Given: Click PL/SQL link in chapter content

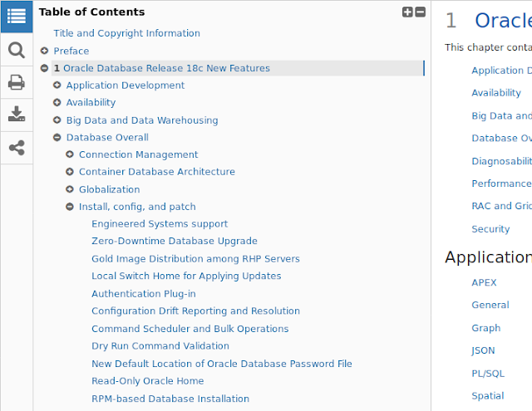Looking at the screenshot, I should pos(488,374).
